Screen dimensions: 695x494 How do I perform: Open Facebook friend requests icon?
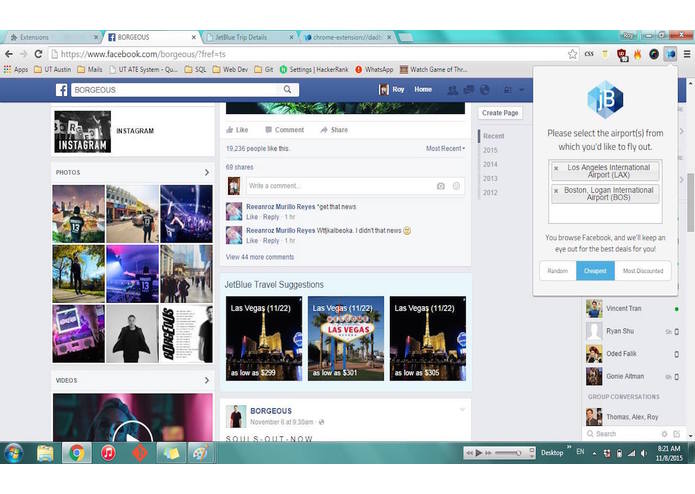(453, 90)
